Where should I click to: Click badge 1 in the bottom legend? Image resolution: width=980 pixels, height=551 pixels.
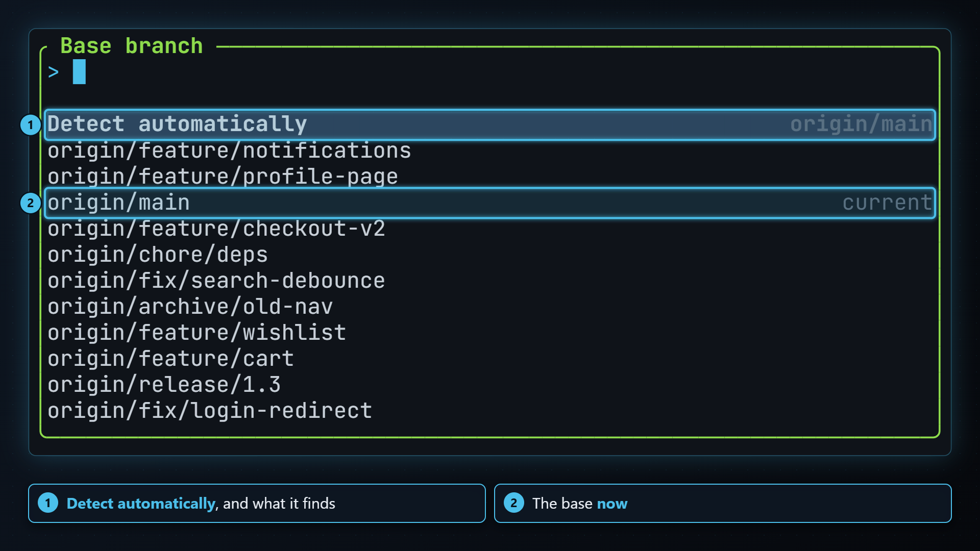pos(48,503)
